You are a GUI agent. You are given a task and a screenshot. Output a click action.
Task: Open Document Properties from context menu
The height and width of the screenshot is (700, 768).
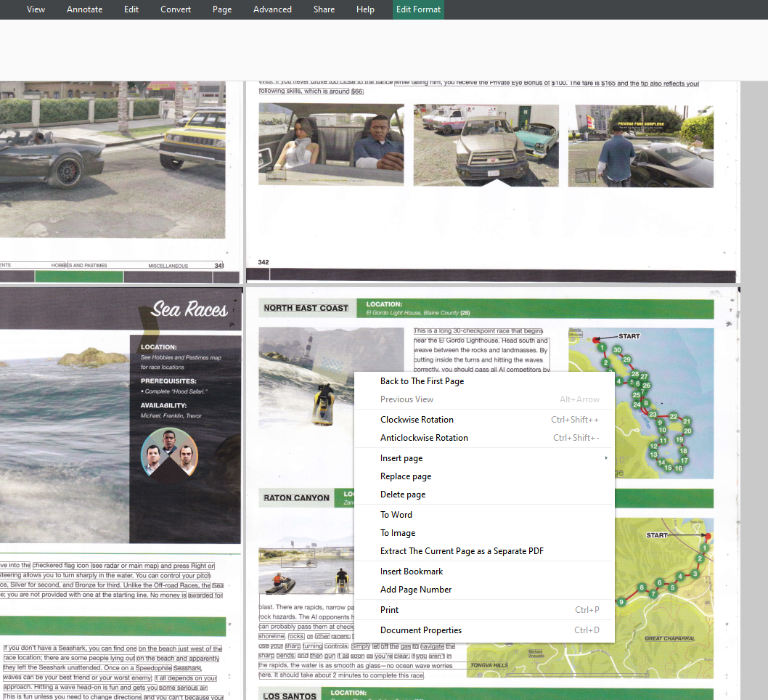(484, 630)
